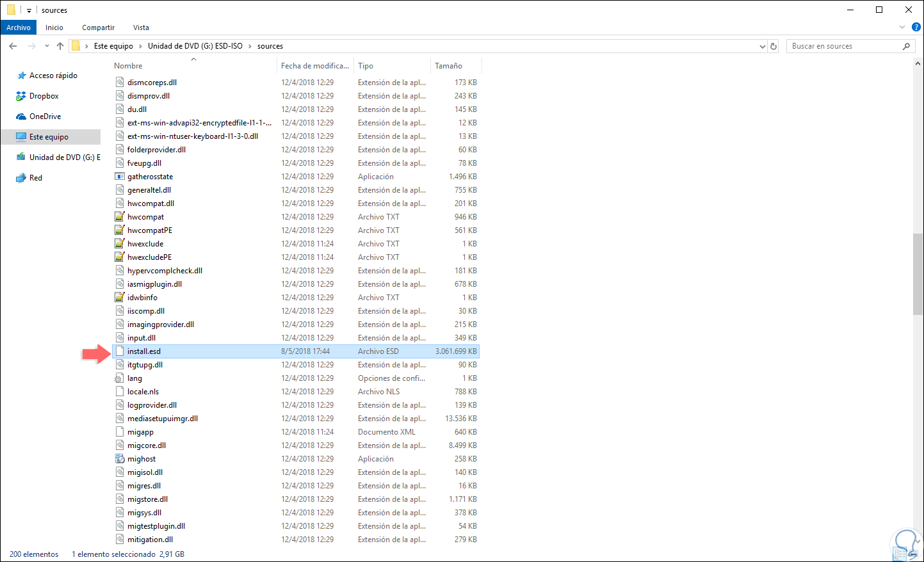Screen dimensions: 924x562
Task: Open the recent locations dropdown arrow
Action: 47,46
